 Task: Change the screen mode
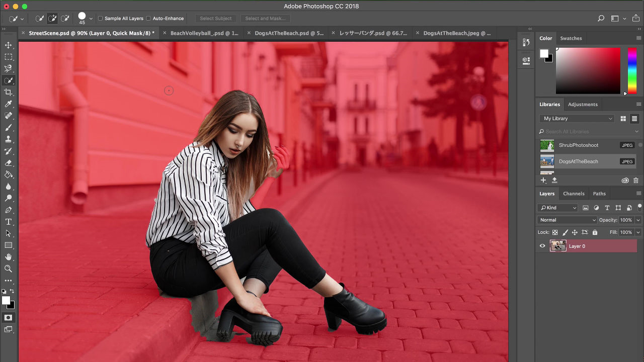coord(9,329)
